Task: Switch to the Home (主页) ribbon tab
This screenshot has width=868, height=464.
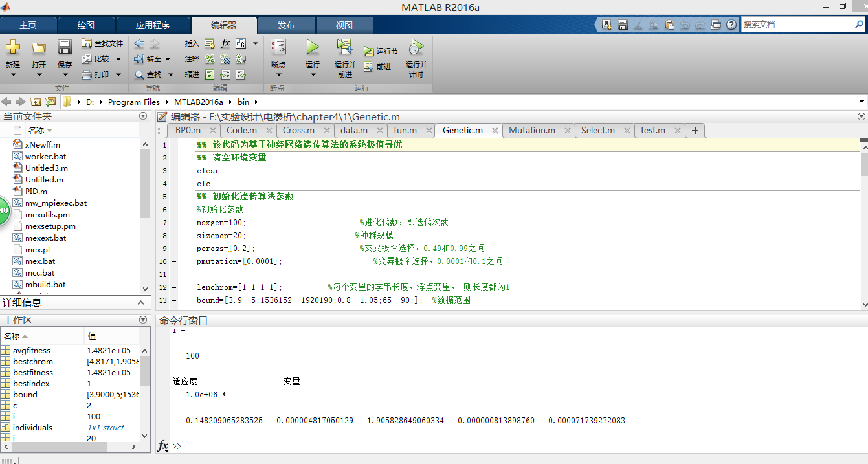Action: (x=28, y=25)
